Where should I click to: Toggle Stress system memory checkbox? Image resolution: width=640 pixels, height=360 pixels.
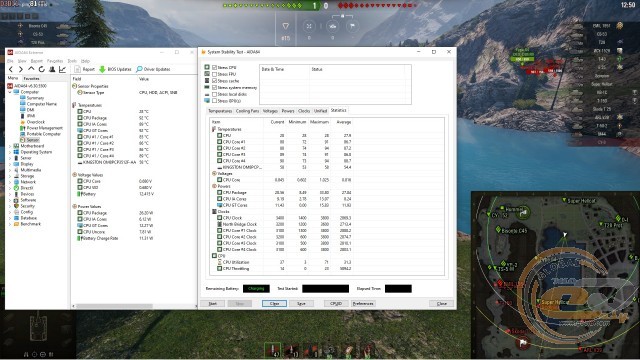tap(214, 87)
